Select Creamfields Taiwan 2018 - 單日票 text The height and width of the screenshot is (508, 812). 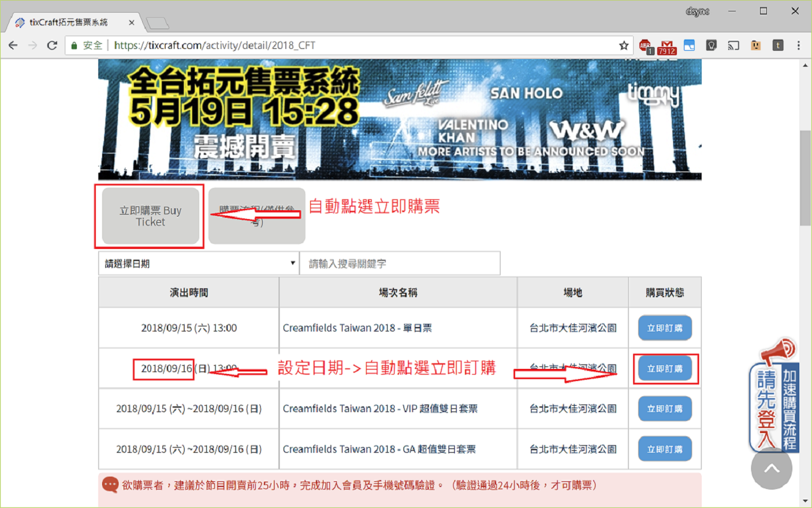tap(357, 328)
